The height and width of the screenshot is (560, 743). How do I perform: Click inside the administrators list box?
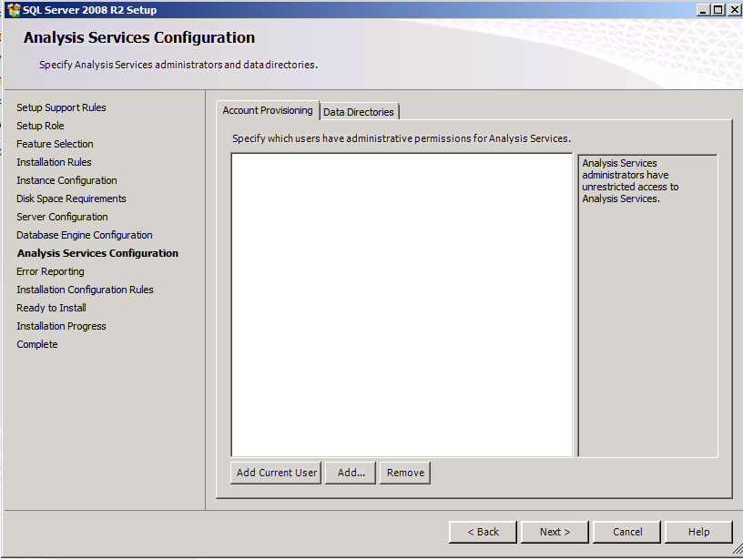tap(402, 305)
